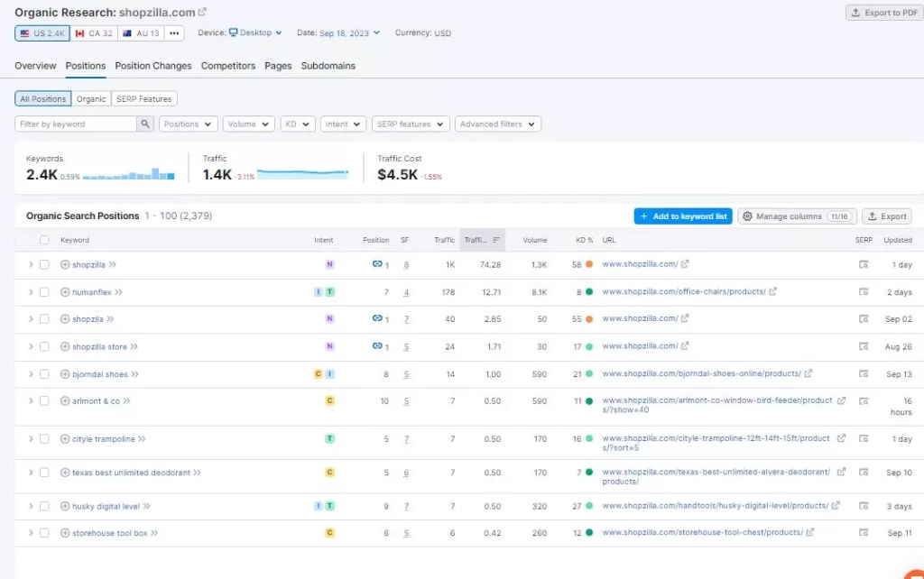Click navigational intent N badge for shopzilla
This screenshot has height=579, width=924.
(x=329, y=264)
